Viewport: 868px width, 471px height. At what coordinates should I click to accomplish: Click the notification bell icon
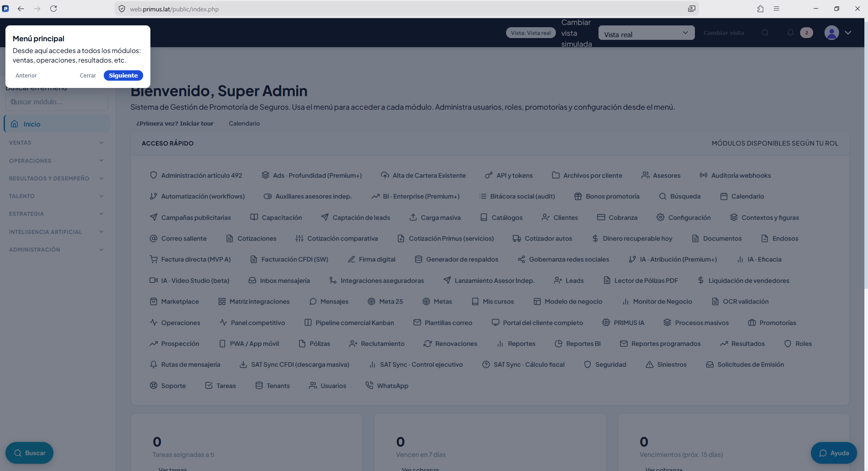pyautogui.click(x=790, y=33)
